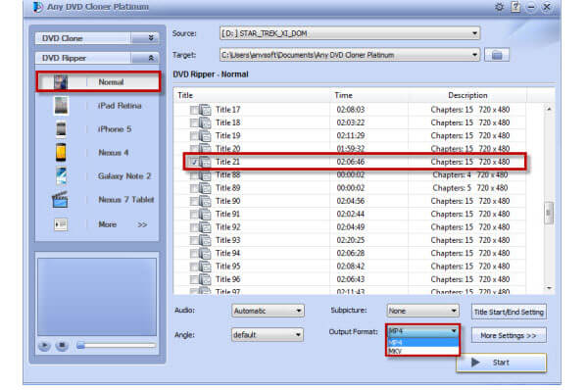588x390 pixels.
Task: Browse target folder with folder icon button
Action: 497,55
